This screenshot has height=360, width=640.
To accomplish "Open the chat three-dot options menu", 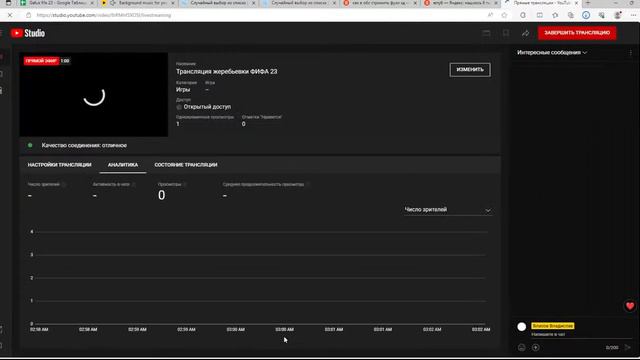I will click(x=631, y=53).
